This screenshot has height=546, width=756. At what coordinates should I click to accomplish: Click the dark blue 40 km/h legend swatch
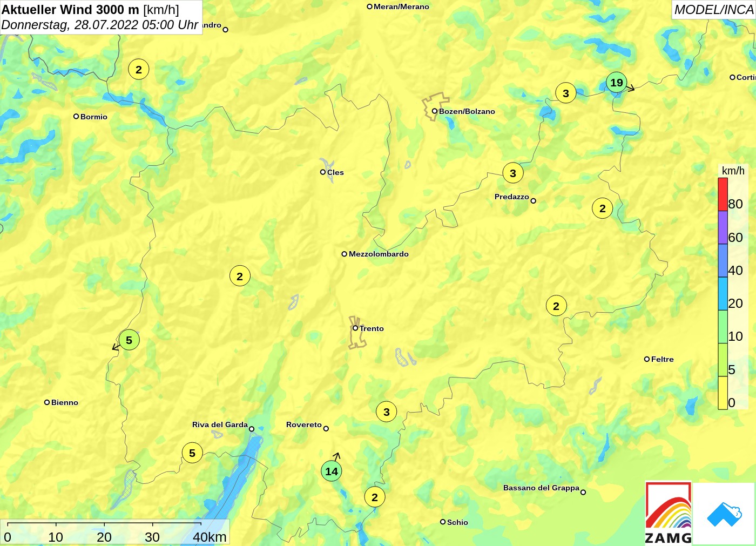723,261
